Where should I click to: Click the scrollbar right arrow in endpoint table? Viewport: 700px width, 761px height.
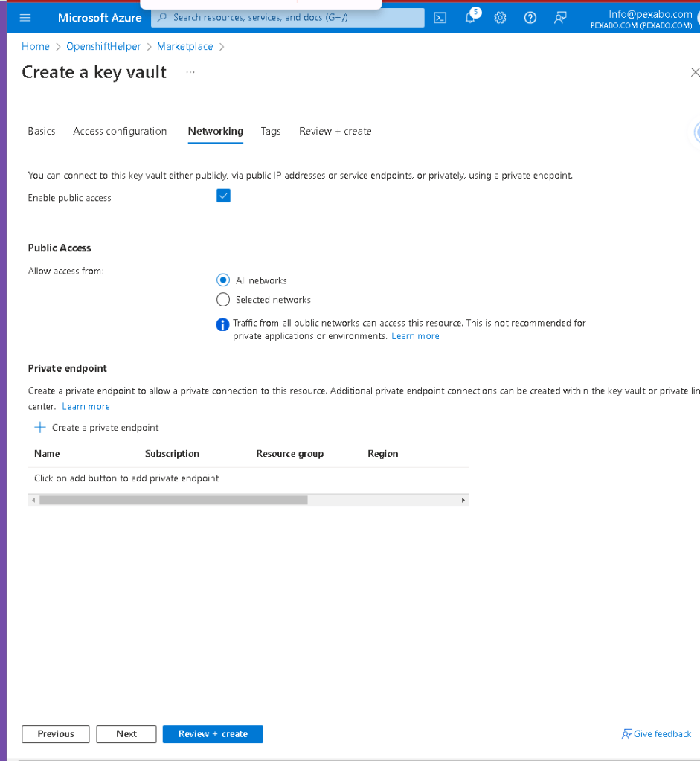click(x=463, y=500)
